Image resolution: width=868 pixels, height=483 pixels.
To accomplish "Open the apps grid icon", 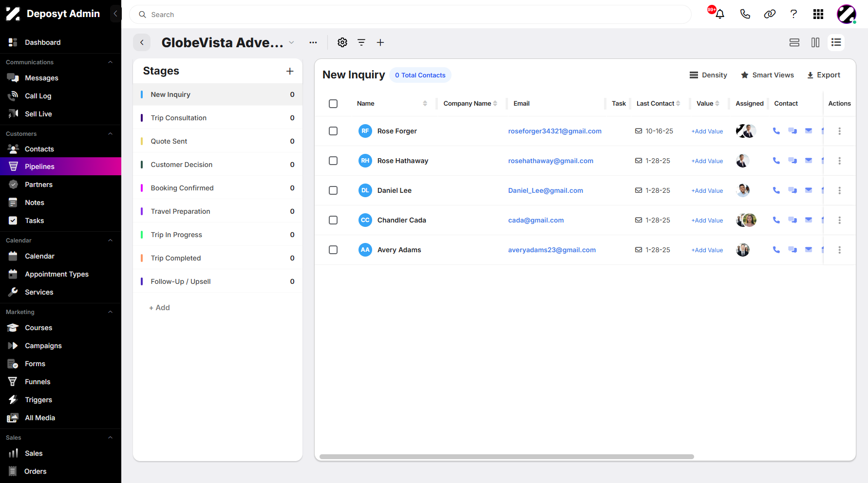I will click(x=818, y=14).
